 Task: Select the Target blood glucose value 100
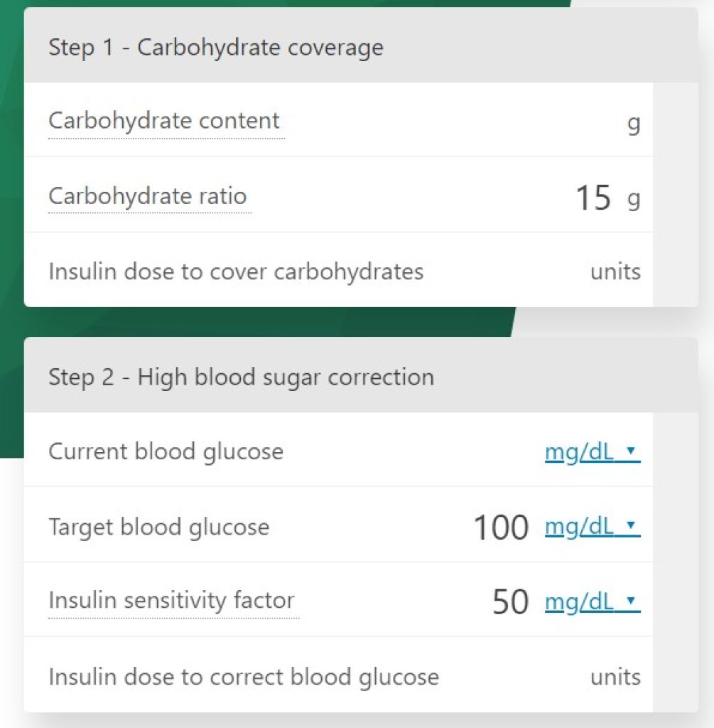tap(501, 528)
